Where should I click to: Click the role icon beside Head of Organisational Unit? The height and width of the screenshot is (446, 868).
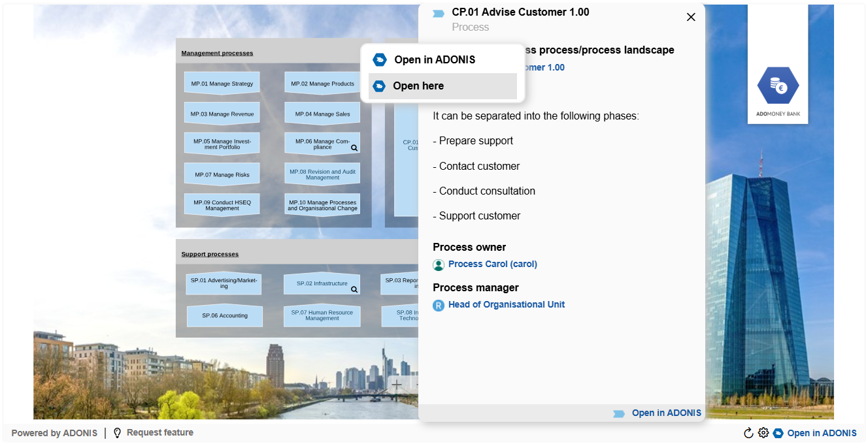pos(439,305)
